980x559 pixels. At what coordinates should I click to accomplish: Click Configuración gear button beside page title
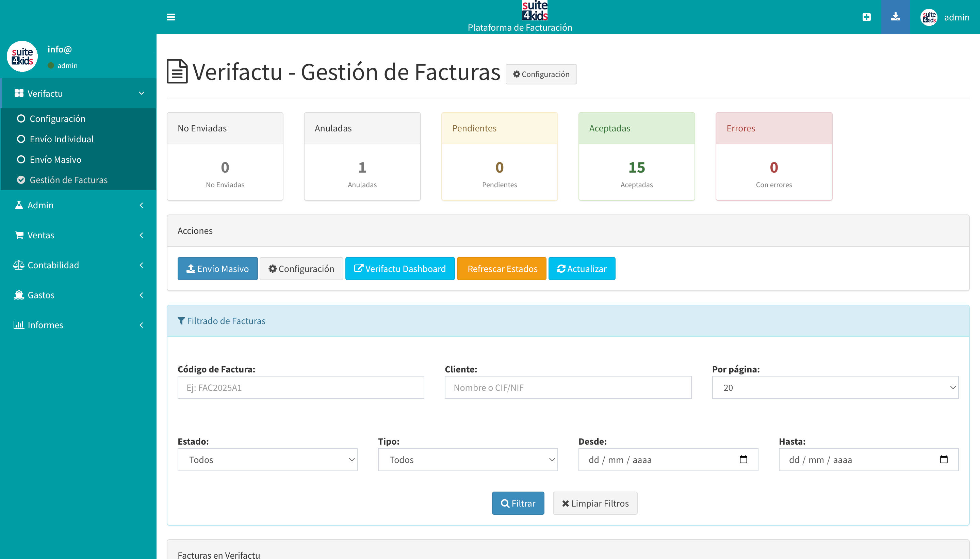[x=541, y=74]
